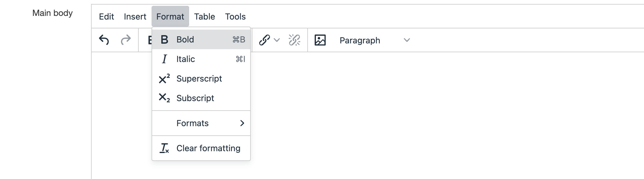Expand the Formats submenu arrow
This screenshot has width=644, height=179.
242,123
